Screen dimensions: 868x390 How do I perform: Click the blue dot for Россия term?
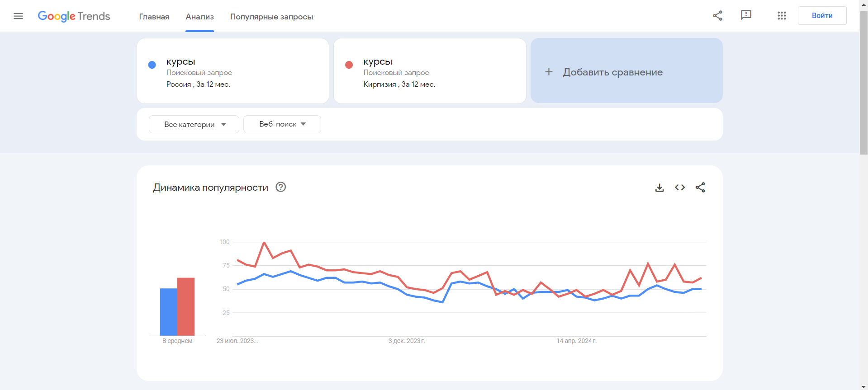pyautogui.click(x=152, y=65)
